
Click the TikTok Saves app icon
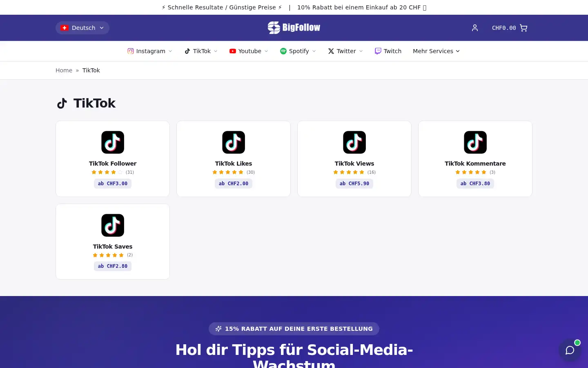(113, 225)
